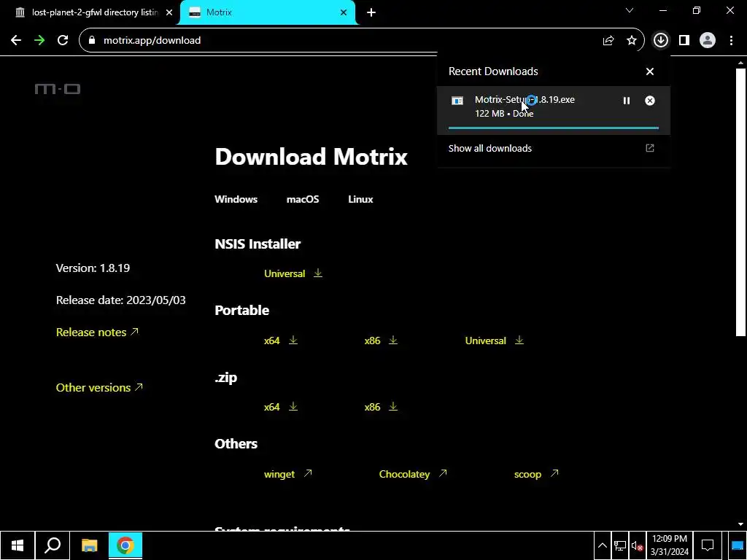Cancel the Motrix-Setup-1.8.19.exe download
The height and width of the screenshot is (560, 747).
(x=650, y=101)
